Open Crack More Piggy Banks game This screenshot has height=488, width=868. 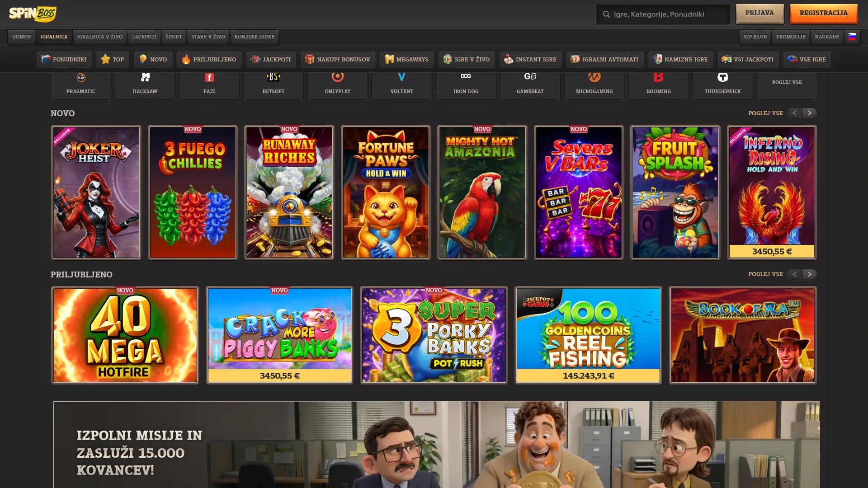point(280,335)
